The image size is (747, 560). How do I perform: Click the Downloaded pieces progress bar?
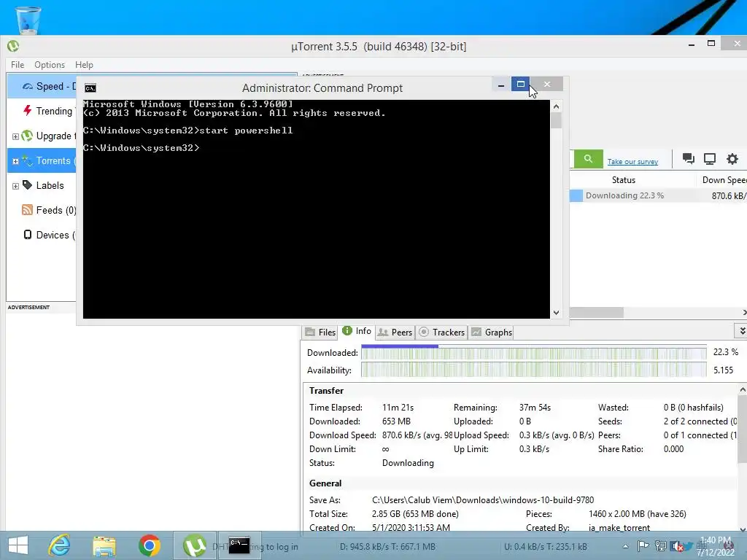(533, 352)
